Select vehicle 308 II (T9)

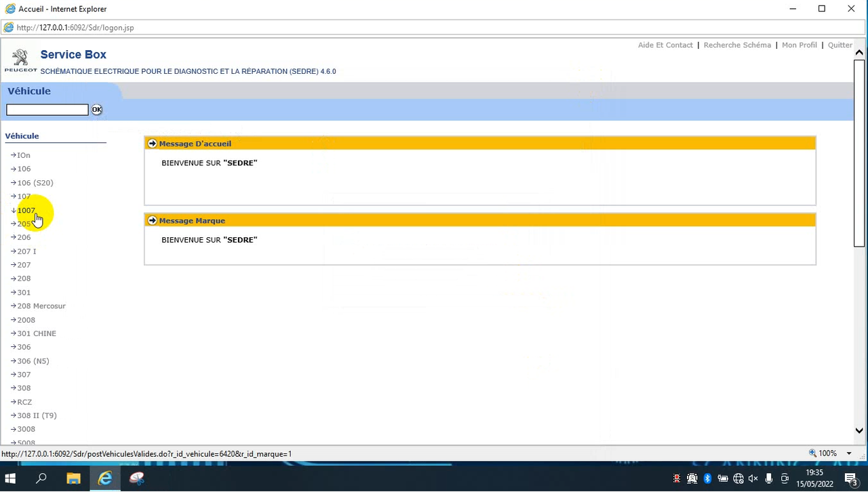coord(37,415)
